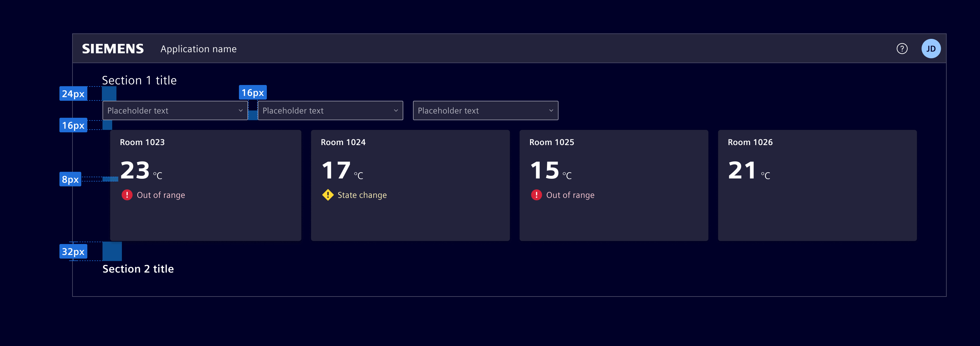Click Room 1025 red error icon
The width and height of the screenshot is (980, 346).
(536, 195)
